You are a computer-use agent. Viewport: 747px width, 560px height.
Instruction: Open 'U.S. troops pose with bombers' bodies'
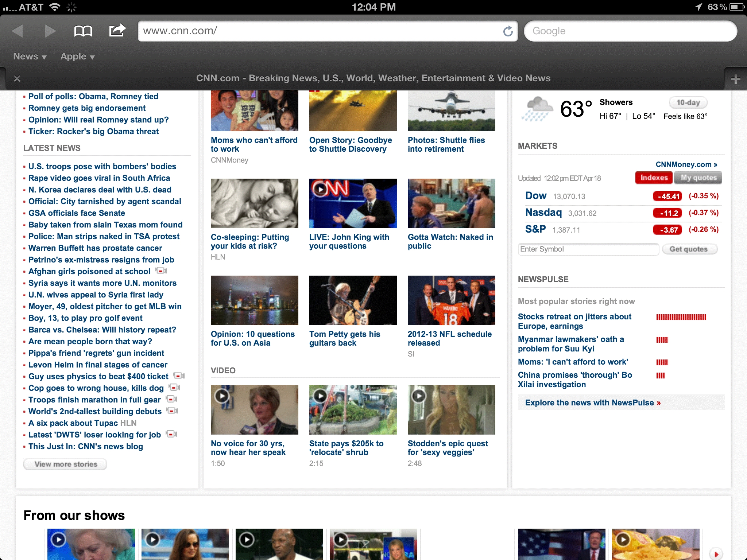(x=102, y=166)
